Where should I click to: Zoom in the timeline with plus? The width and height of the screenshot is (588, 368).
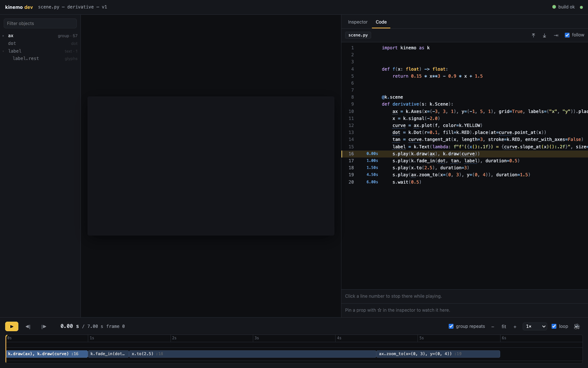click(x=515, y=326)
